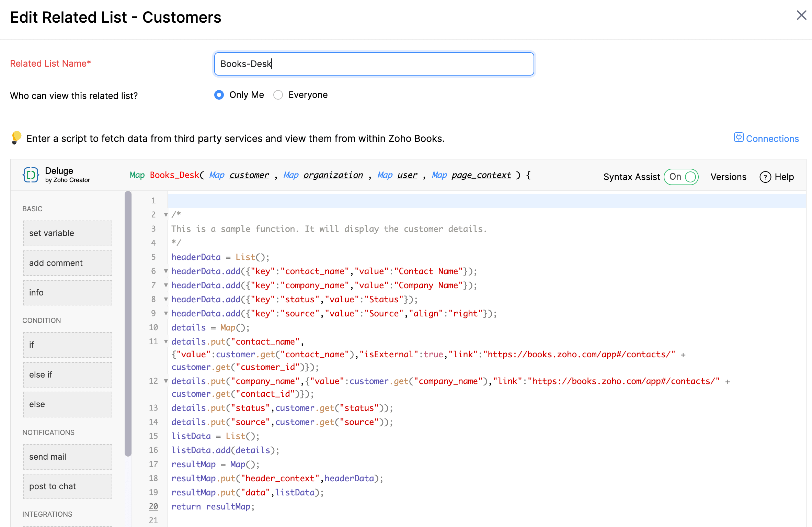
Task: Insert an "if" condition snippet
Action: [x=67, y=345]
